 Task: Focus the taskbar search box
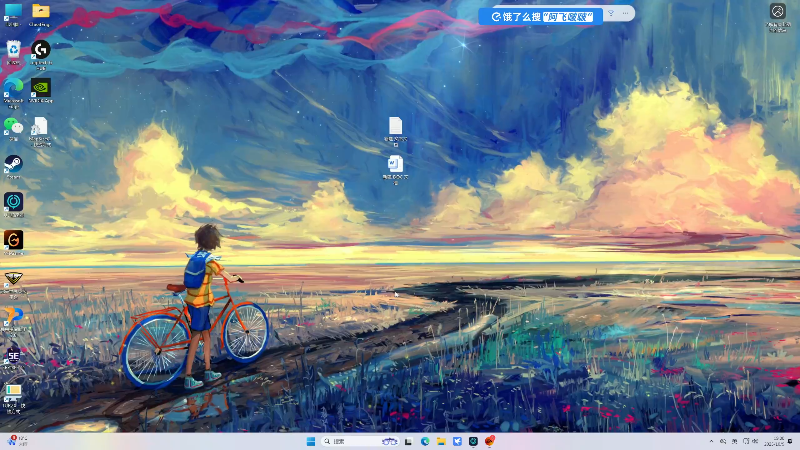click(x=360, y=441)
